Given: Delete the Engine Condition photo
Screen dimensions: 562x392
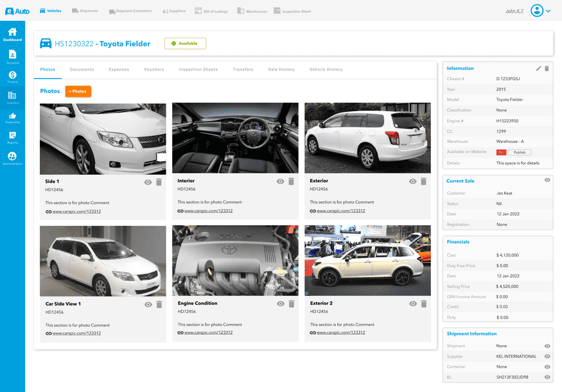Looking at the screenshot, I should pos(292,303).
